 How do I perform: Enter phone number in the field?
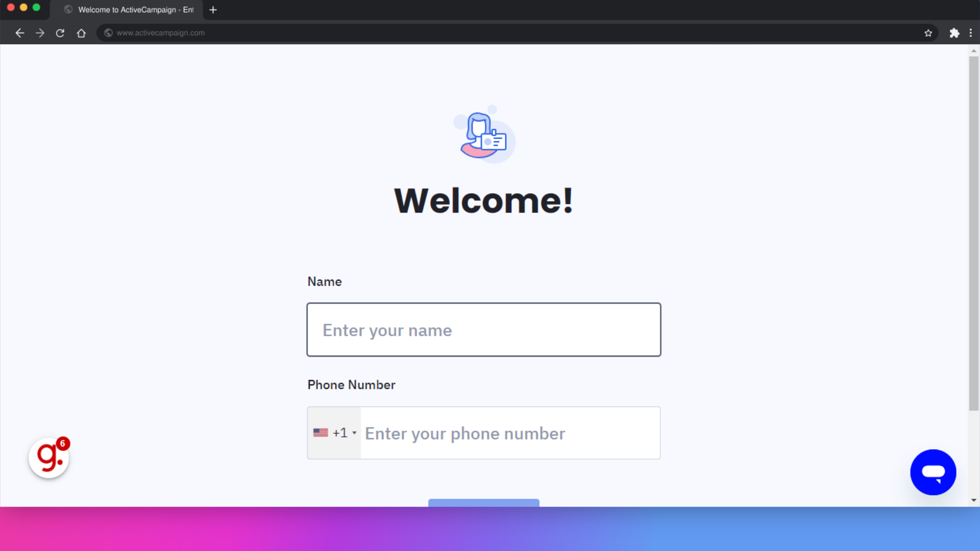coord(509,433)
